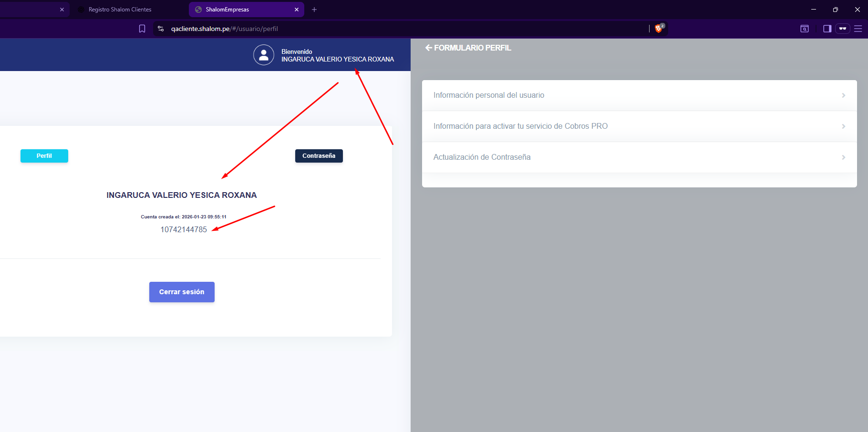Open the tab search icon in toolbar

point(805,29)
